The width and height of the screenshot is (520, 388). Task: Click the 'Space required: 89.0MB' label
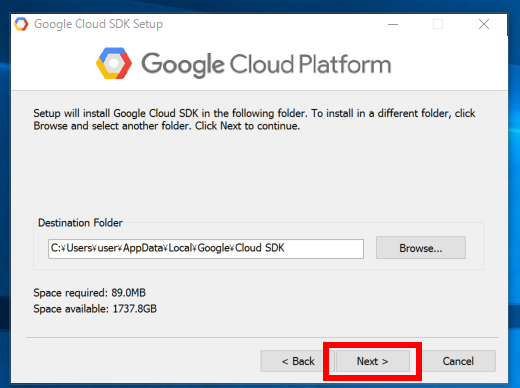click(x=90, y=293)
